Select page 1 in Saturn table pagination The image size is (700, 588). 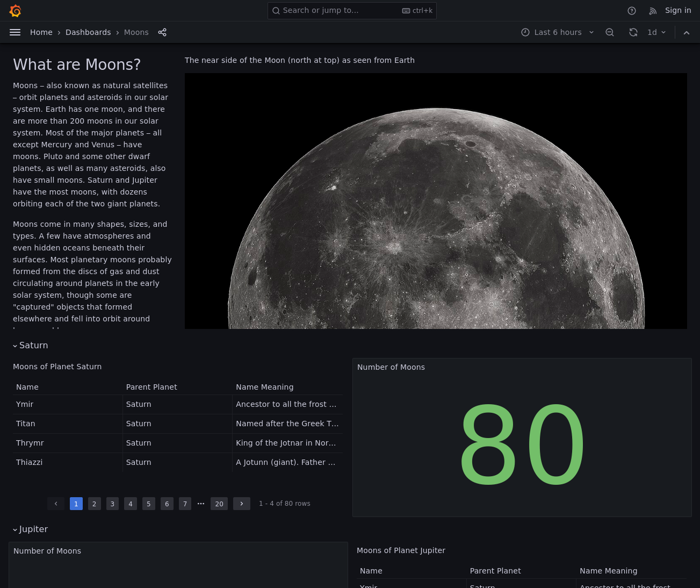coord(76,504)
